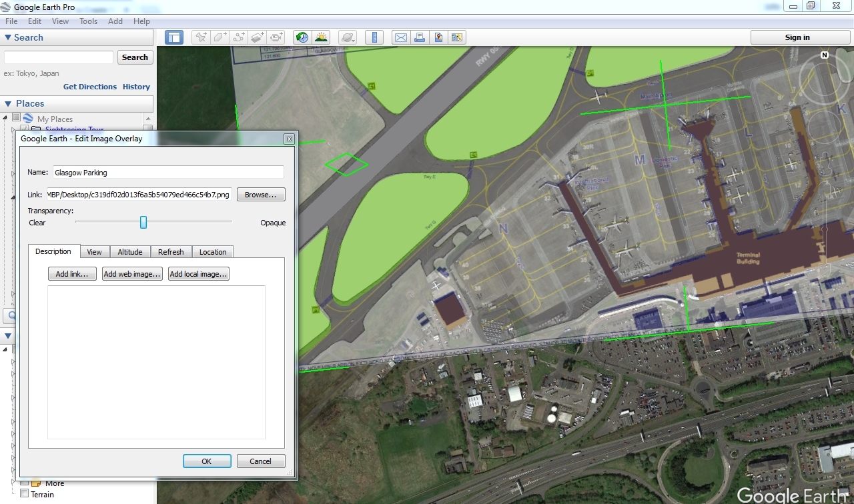Click the Add Path toolbar icon
Image resolution: width=854 pixels, height=504 pixels.
pos(239,37)
